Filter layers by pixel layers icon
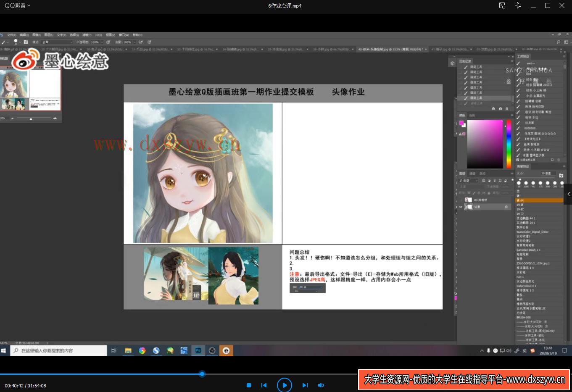This screenshot has height=392, width=572. click(x=483, y=181)
